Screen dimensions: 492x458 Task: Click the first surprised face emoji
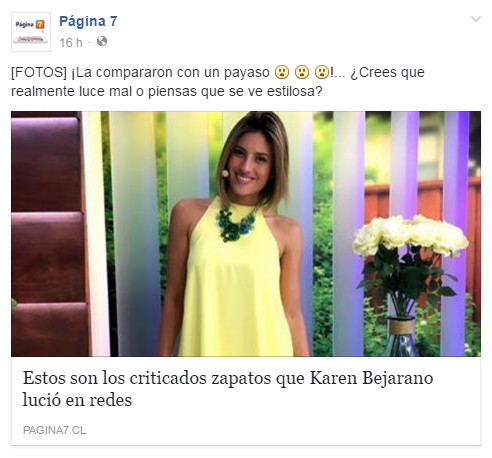[x=282, y=72]
